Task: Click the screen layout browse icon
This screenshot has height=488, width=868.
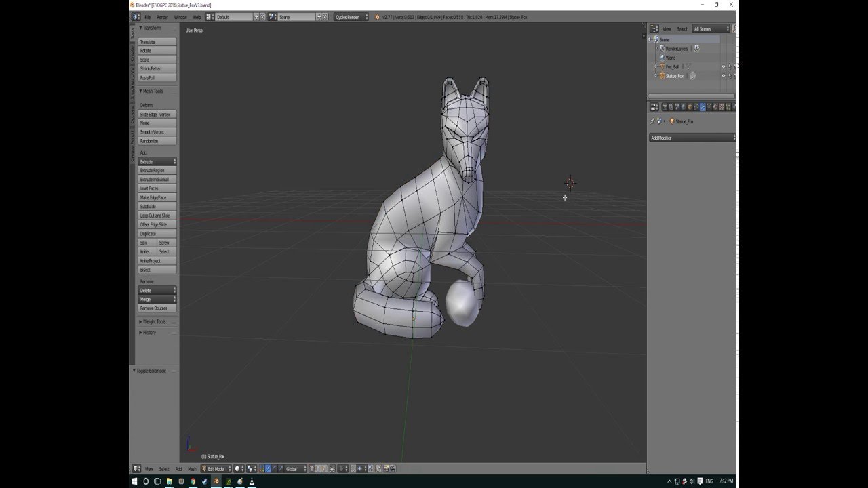Action: [209, 17]
